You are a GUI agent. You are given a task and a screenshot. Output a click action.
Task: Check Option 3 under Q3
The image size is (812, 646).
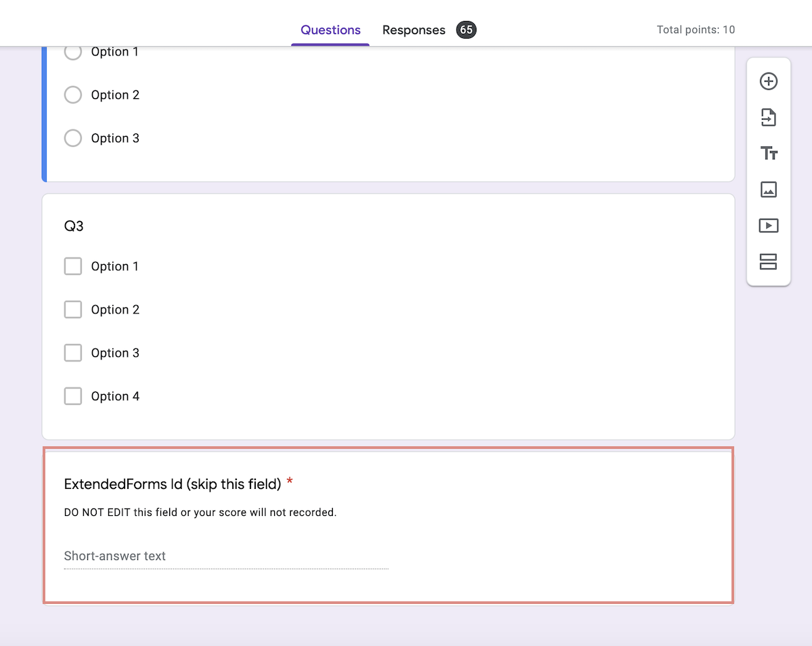click(x=72, y=353)
